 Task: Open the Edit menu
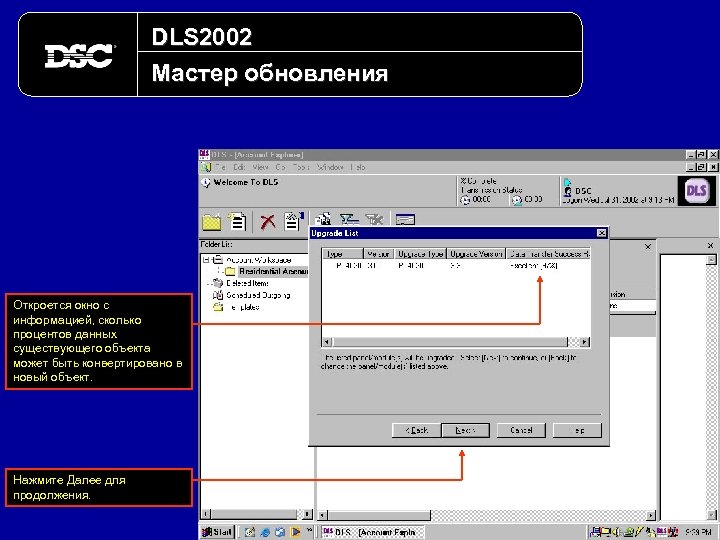pos(239,167)
